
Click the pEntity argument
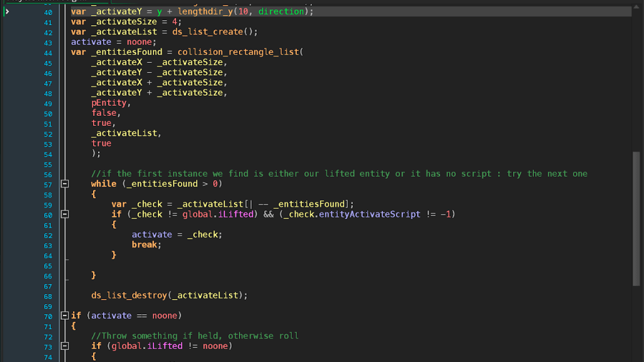[110, 103]
